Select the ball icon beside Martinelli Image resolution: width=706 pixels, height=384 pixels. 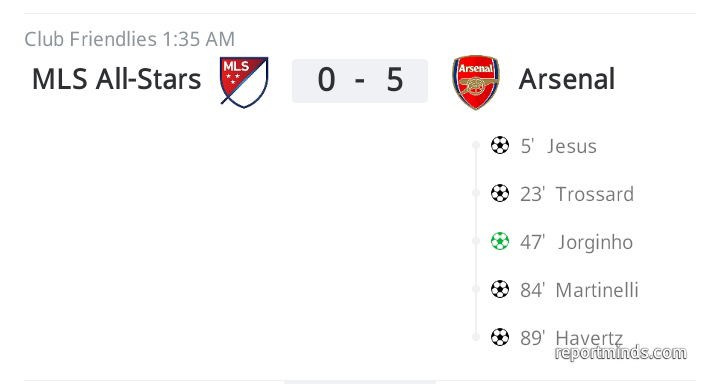(x=500, y=289)
